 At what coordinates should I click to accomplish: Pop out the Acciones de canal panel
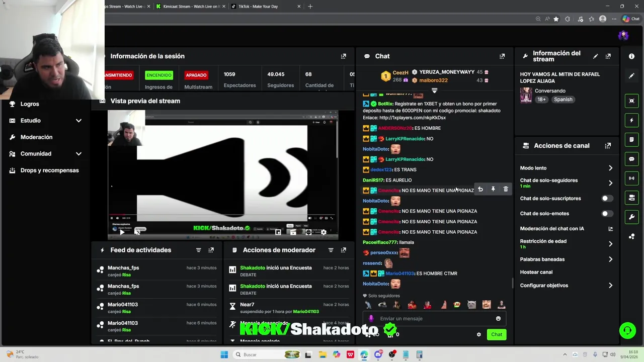pos(608,146)
